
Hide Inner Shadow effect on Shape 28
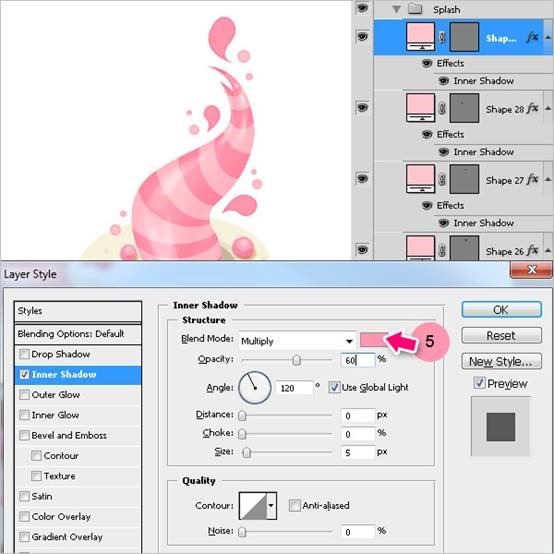coord(443,152)
